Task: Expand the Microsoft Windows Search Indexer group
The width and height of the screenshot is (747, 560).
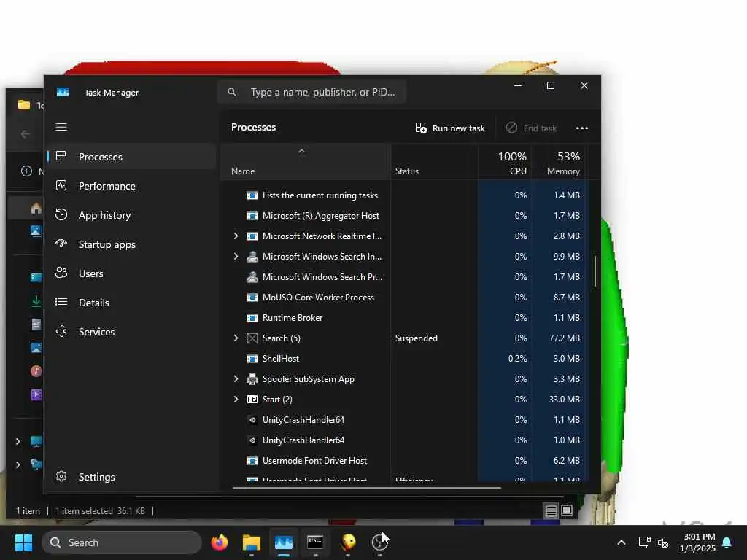Action: (x=236, y=256)
